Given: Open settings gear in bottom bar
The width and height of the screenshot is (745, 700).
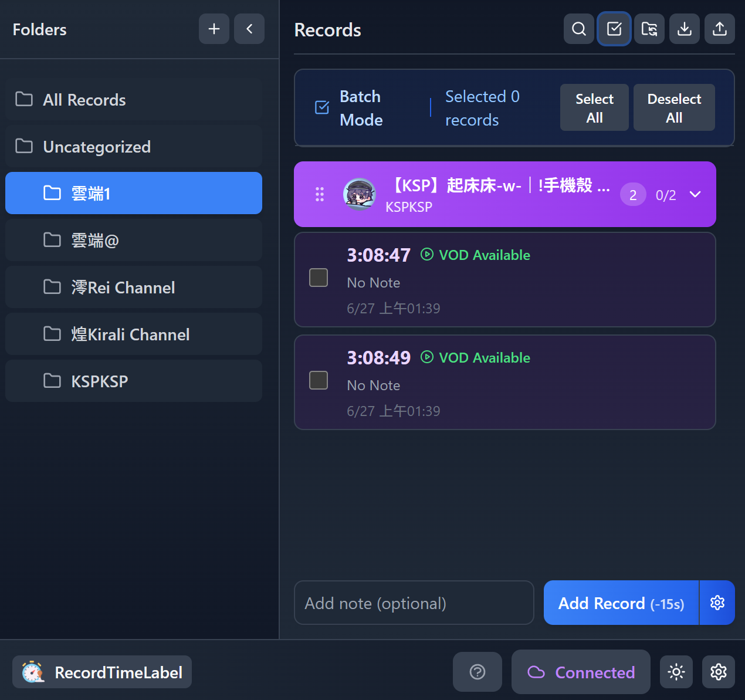Looking at the screenshot, I should [718, 672].
